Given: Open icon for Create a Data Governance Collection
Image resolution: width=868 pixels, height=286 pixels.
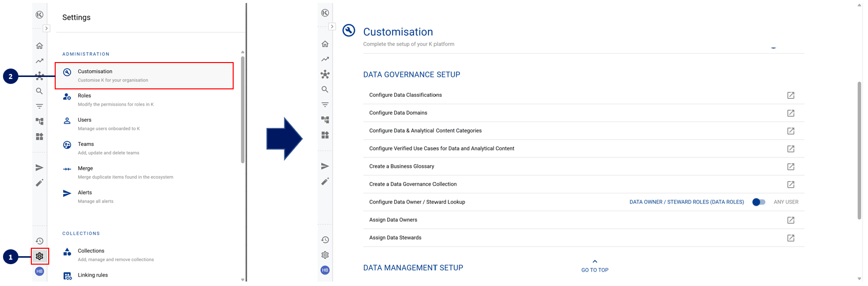Looking at the screenshot, I should pos(790,185).
